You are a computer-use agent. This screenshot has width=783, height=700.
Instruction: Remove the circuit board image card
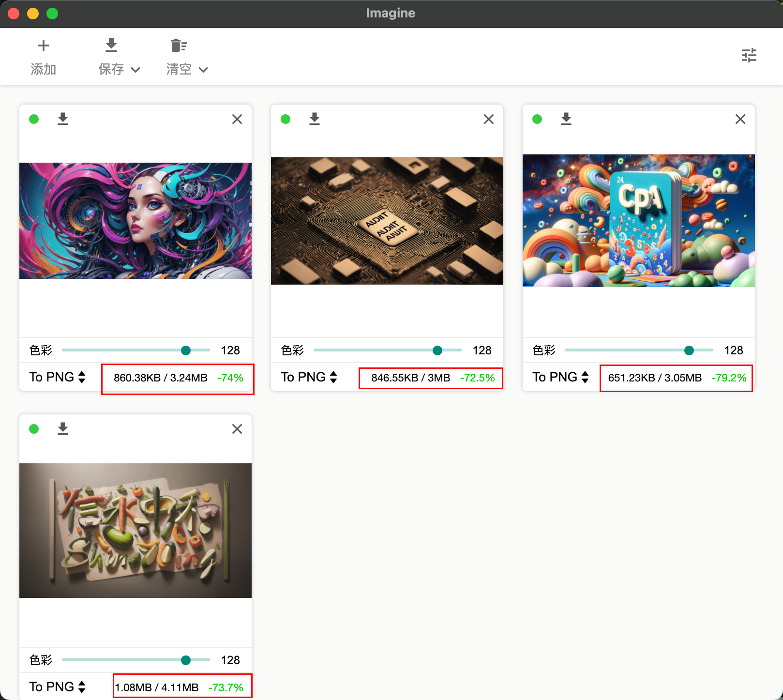pyautogui.click(x=489, y=119)
